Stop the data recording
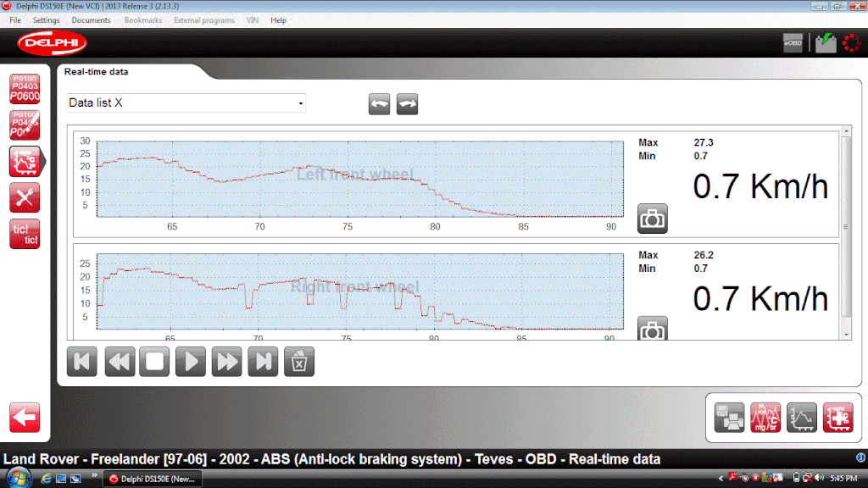This screenshot has height=488, width=868. point(154,362)
